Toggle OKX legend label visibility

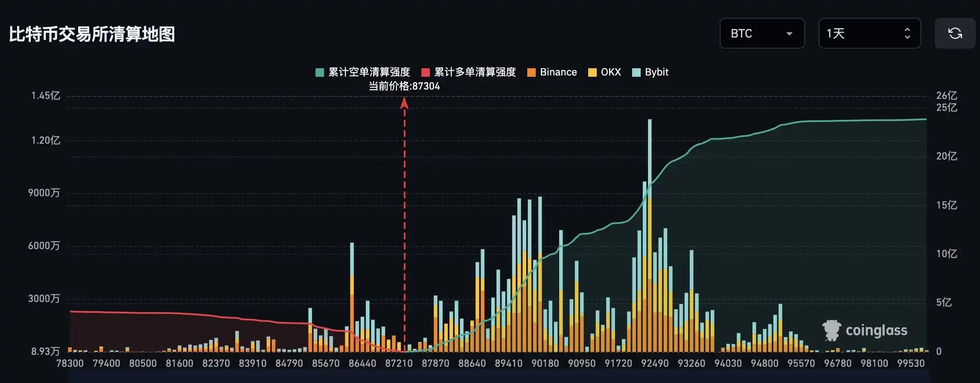(610, 72)
